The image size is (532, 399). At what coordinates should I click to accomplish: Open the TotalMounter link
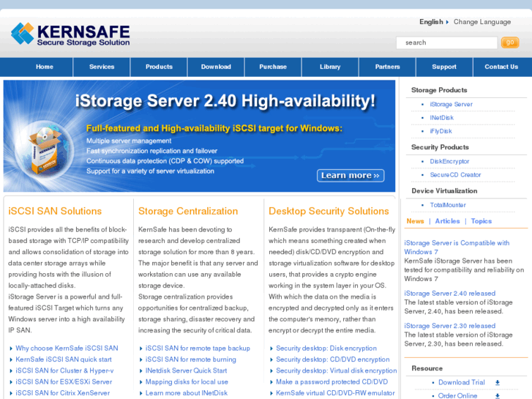[x=448, y=205]
